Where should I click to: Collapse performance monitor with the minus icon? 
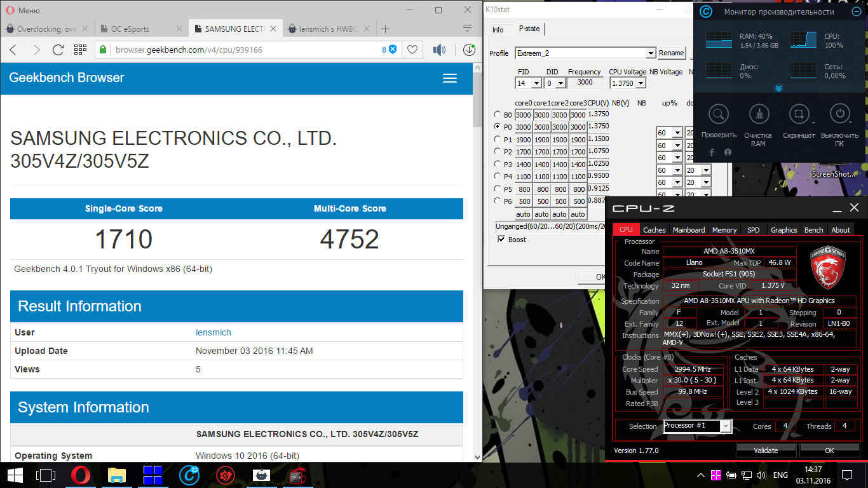[x=856, y=11]
